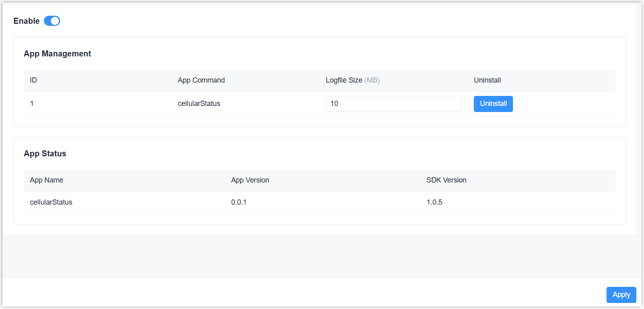Click the App Version column header
This screenshot has height=309, width=644.
pyautogui.click(x=250, y=180)
